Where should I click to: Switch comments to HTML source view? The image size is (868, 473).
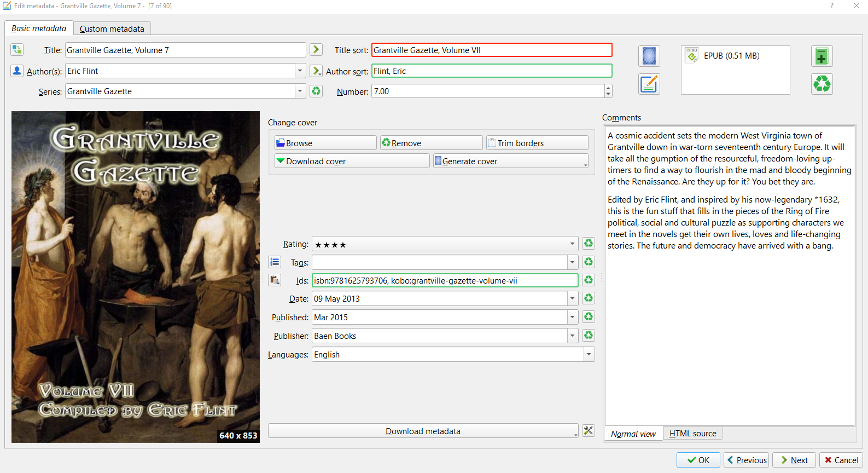click(692, 434)
